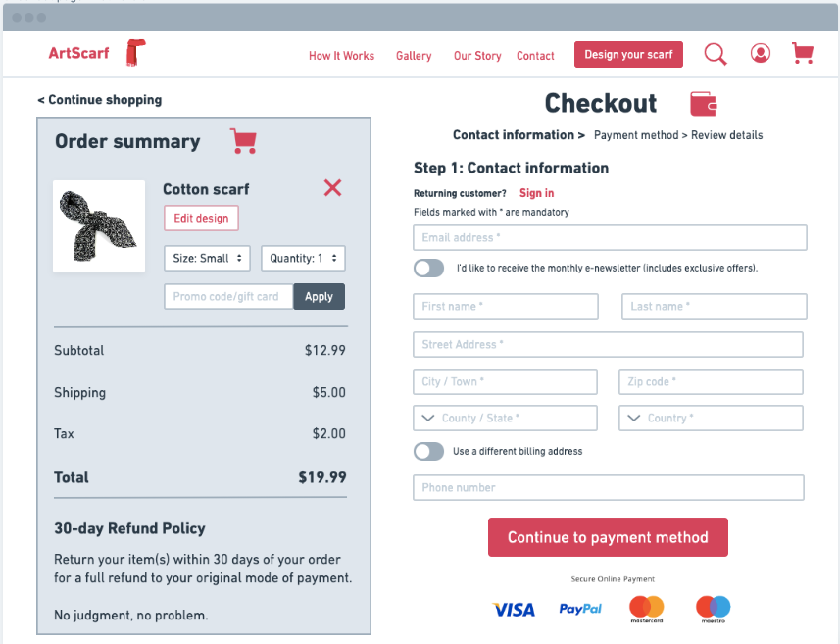
Task: Click the search magnifier icon
Action: point(716,54)
